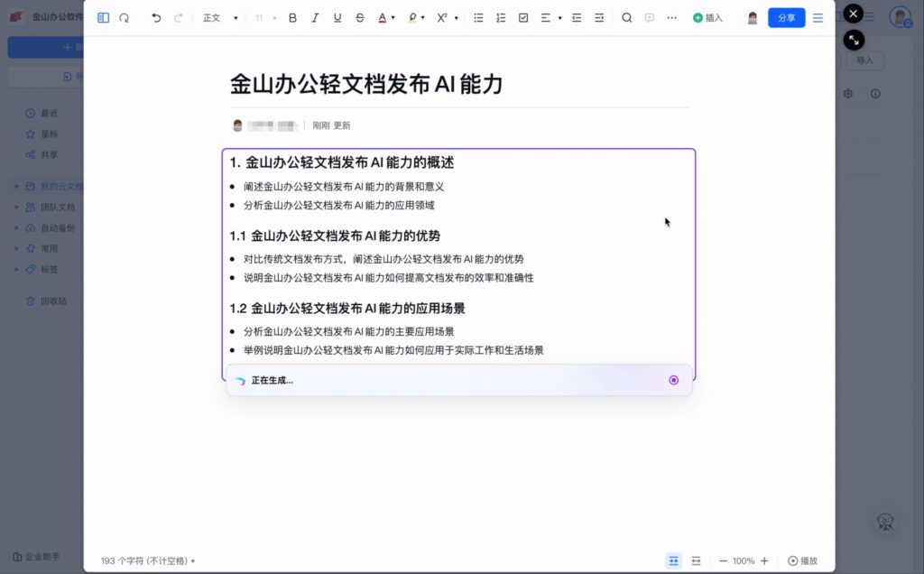The width and height of the screenshot is (924, 574).
Task: Undo the last edit
Action: click(x=156, y=18)
